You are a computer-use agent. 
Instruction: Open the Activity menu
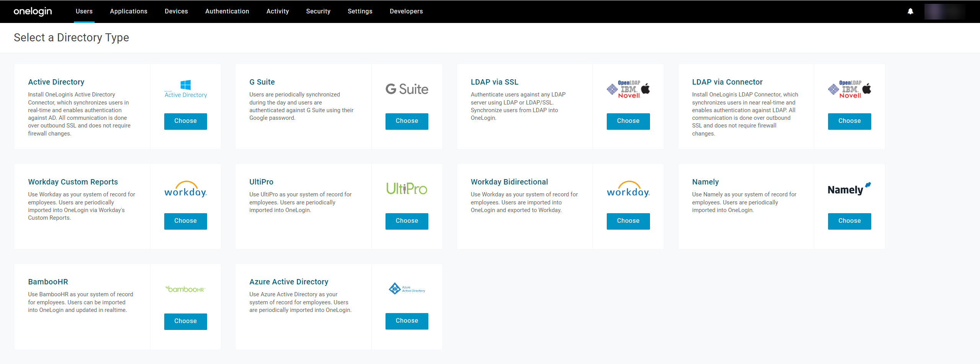pyautogui.click(x=278, y=11)
